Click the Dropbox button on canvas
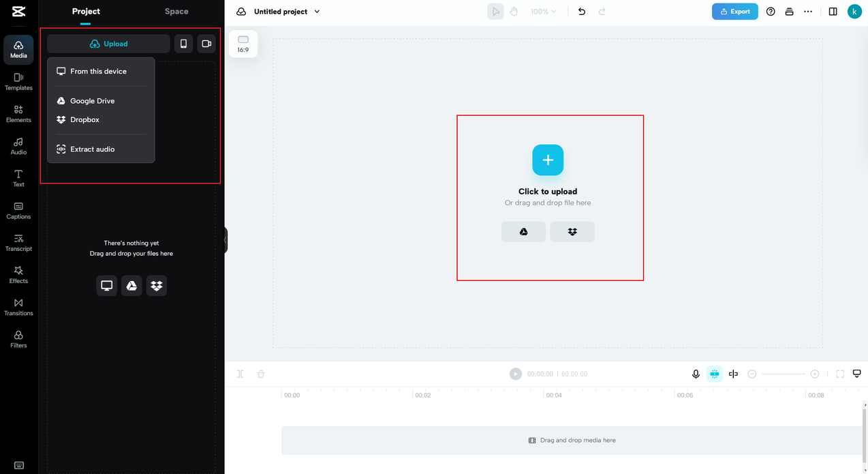Viewport: 868px width, 474px height. tap(572, 232)
